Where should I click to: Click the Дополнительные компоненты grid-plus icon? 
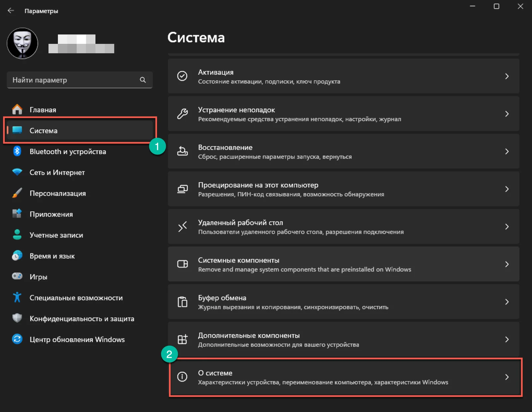click(x=182, y=339)
